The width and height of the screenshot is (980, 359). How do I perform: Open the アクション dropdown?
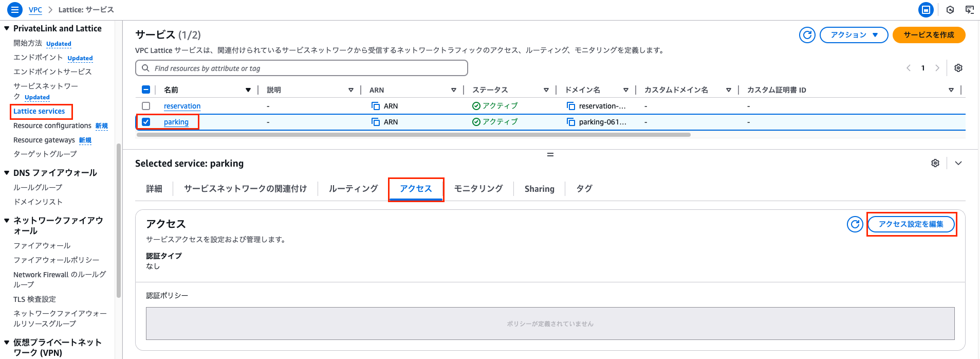(854, 35)
